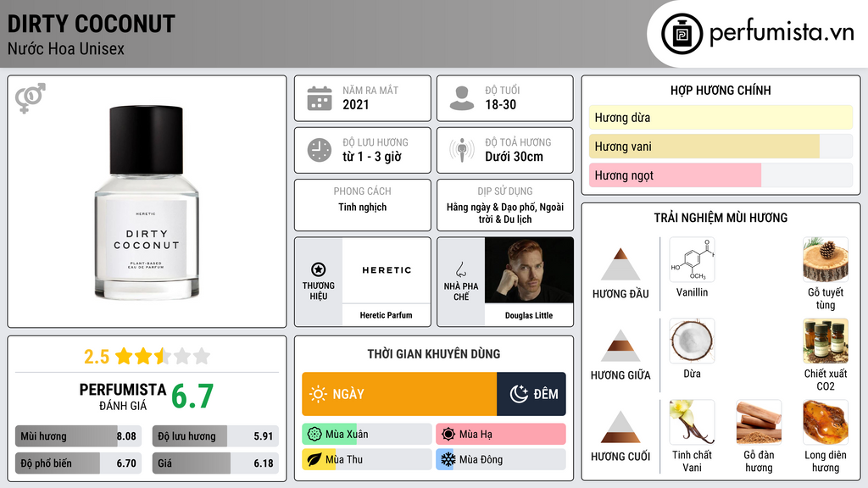
Task: Click the DỊP SỬ DỤNG label
Action: click(505, 191)
